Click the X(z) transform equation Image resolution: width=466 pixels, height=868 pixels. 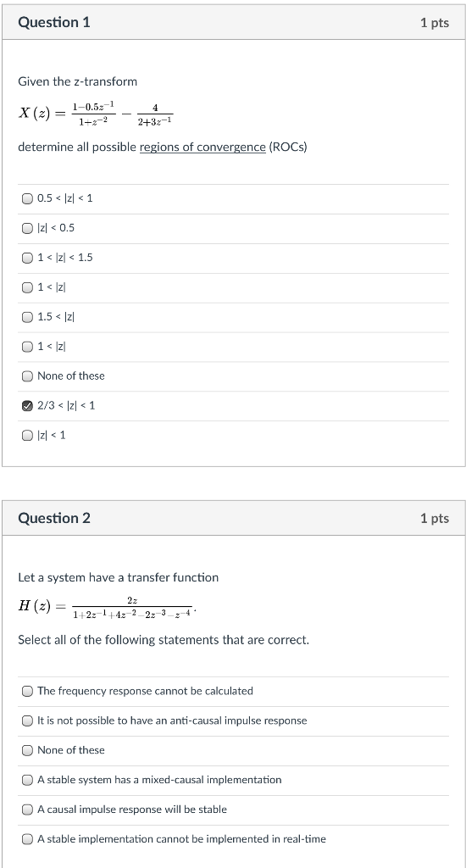[97, 113]
